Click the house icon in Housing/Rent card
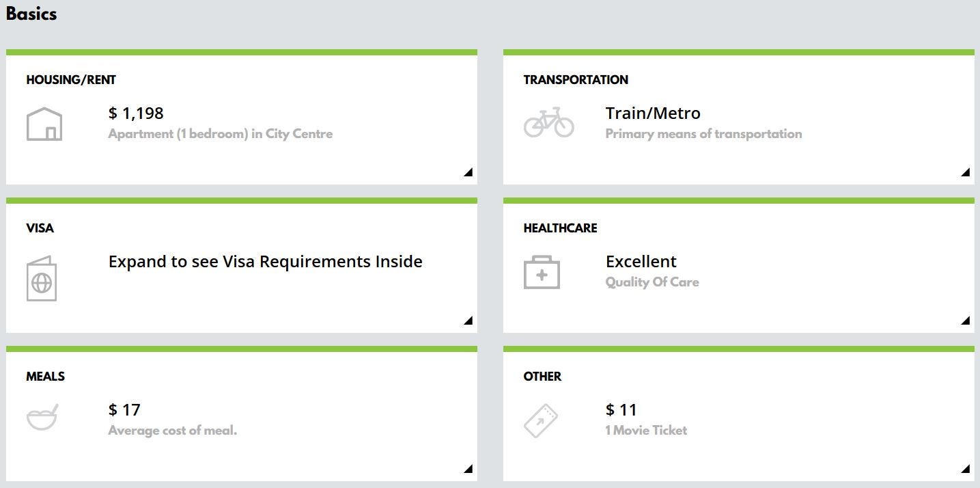Image resolution: width=980 pixels, height=488 pixels. pyautogui.click(x=44, y=124)
